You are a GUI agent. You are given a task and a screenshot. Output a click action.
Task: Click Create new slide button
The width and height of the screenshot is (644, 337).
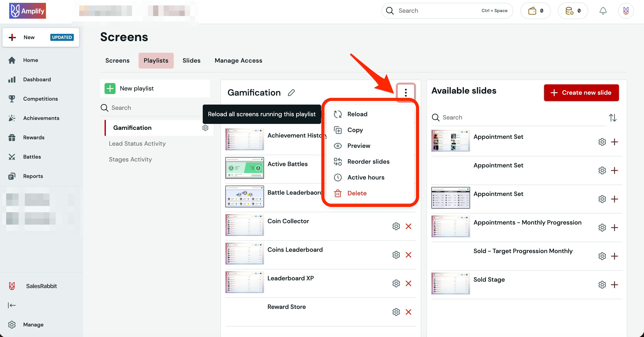pyautogui.click(x=581, y=92)
